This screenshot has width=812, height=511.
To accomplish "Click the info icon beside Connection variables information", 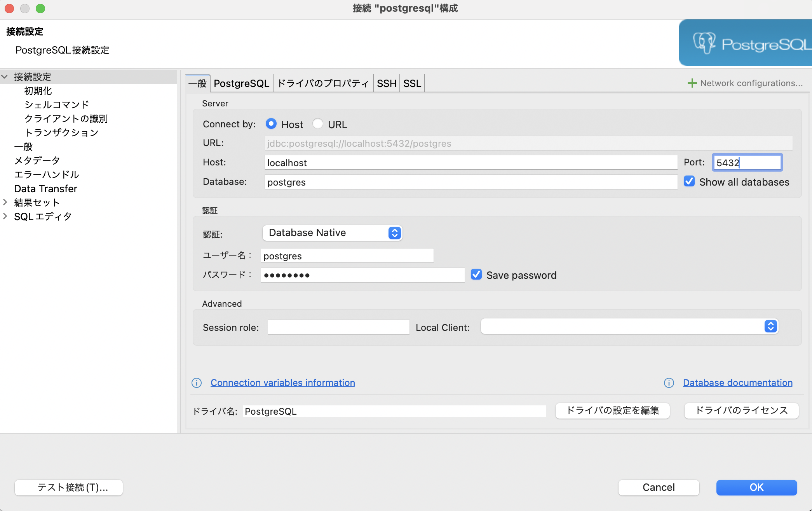I will point(197,383).
